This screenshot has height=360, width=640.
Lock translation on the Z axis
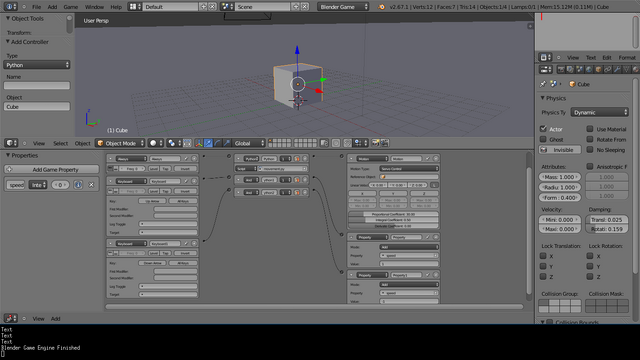(543, 276)
